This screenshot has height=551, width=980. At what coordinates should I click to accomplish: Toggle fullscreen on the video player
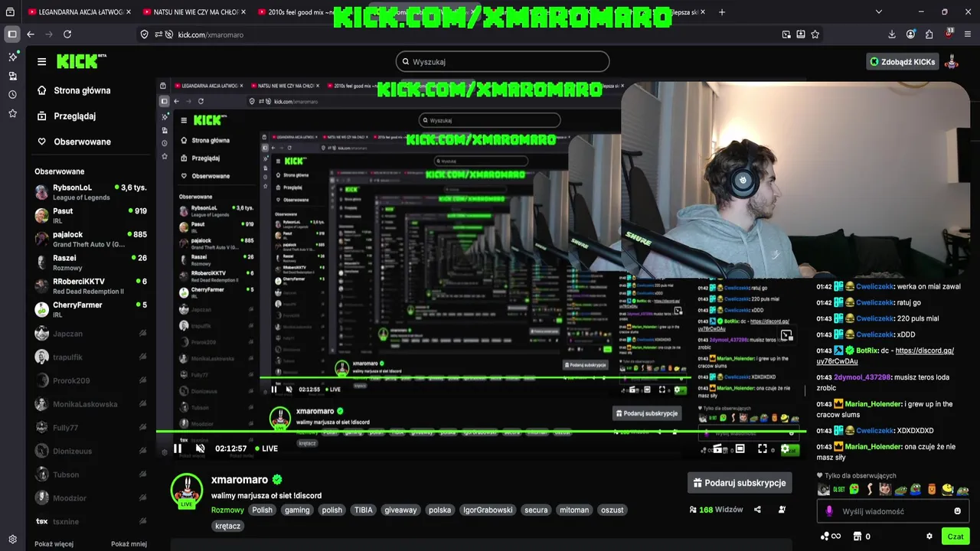[x=763, y=448]
